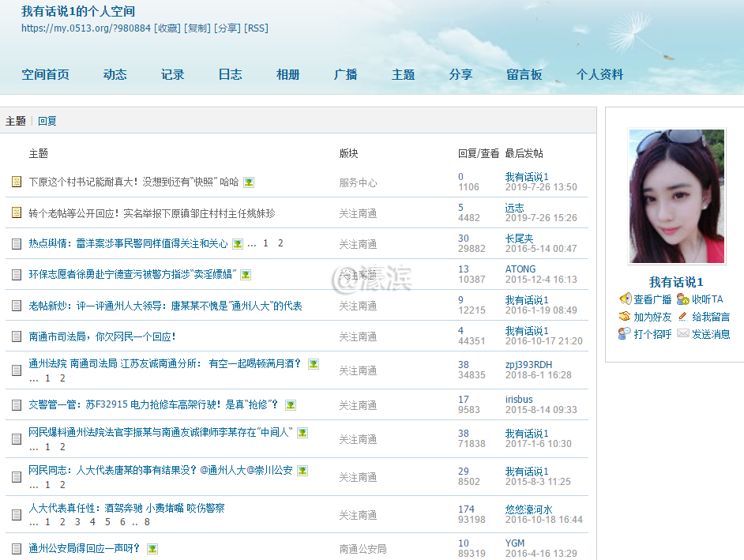Open the RSS link

(x=255, y=28)
